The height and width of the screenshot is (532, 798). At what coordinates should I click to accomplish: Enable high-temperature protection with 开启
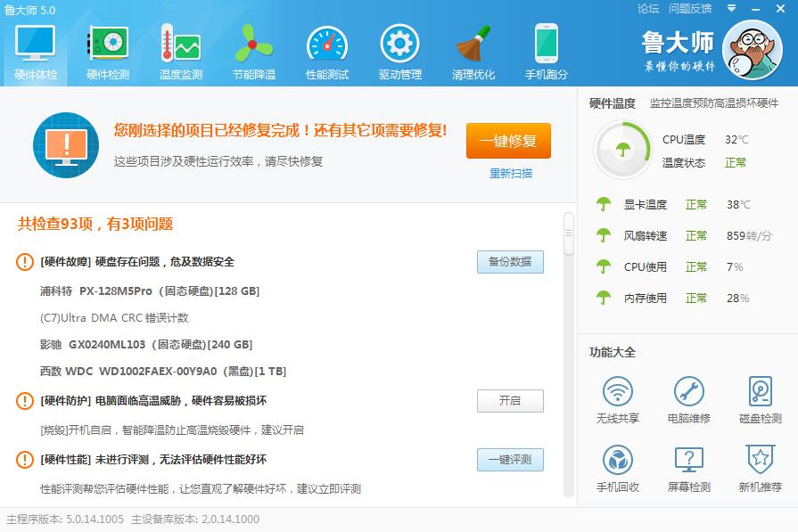tap(509, 401)
